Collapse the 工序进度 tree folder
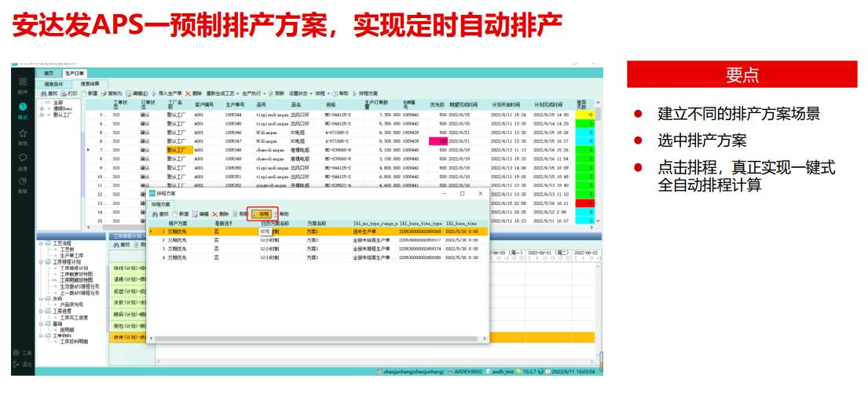Image resolution: width=868 pixels, height=416 pixels. [41, 311]
